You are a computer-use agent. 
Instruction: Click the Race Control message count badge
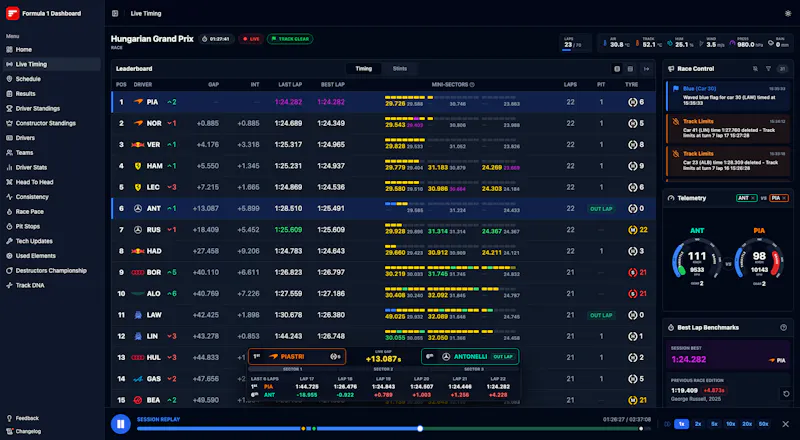[x=782, y=69]
